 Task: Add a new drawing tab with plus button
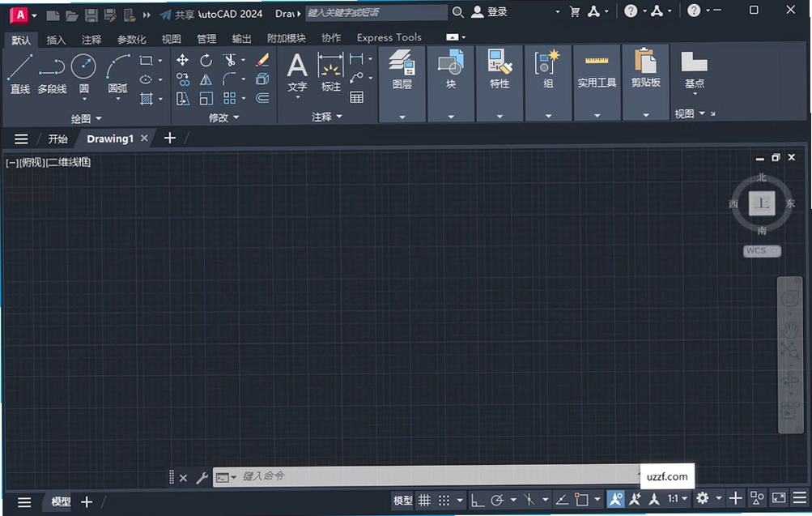point(170,138)
